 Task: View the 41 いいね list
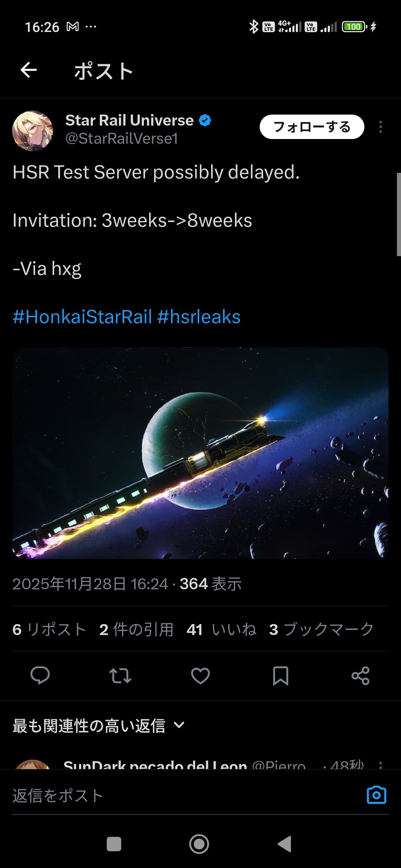coord(221,629)
